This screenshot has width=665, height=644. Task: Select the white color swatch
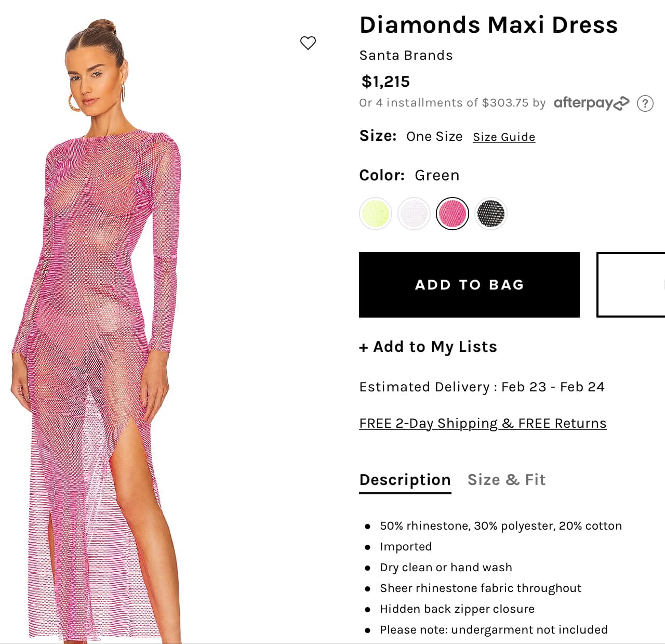click(x=414, y=214)
